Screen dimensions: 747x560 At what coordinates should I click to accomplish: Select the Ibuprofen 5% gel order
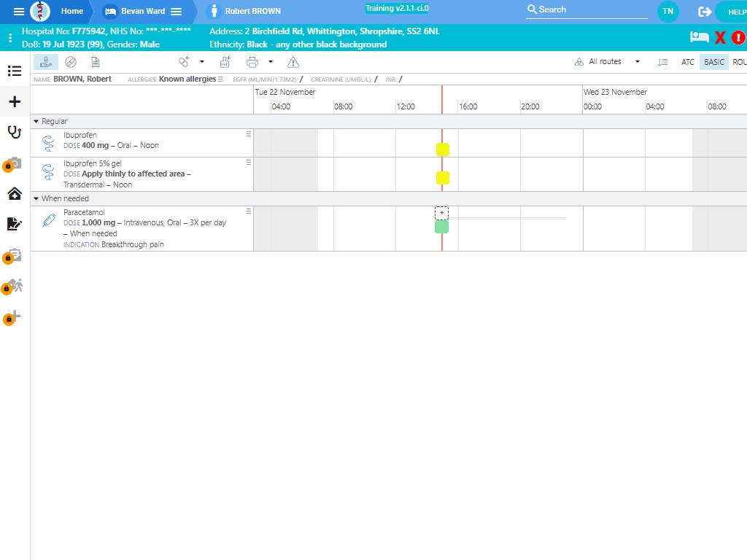tap(142, 174)
